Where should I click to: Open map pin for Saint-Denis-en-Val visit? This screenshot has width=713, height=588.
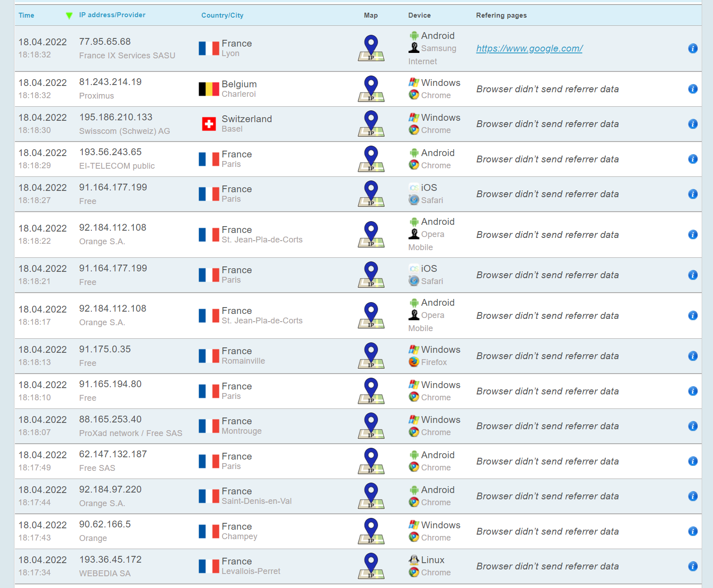tap(371, 496)
